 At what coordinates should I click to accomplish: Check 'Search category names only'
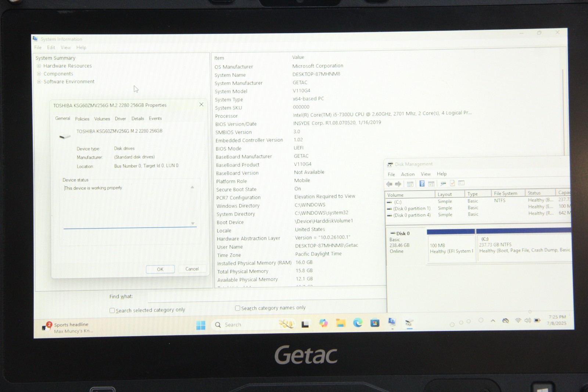(237, 308)
